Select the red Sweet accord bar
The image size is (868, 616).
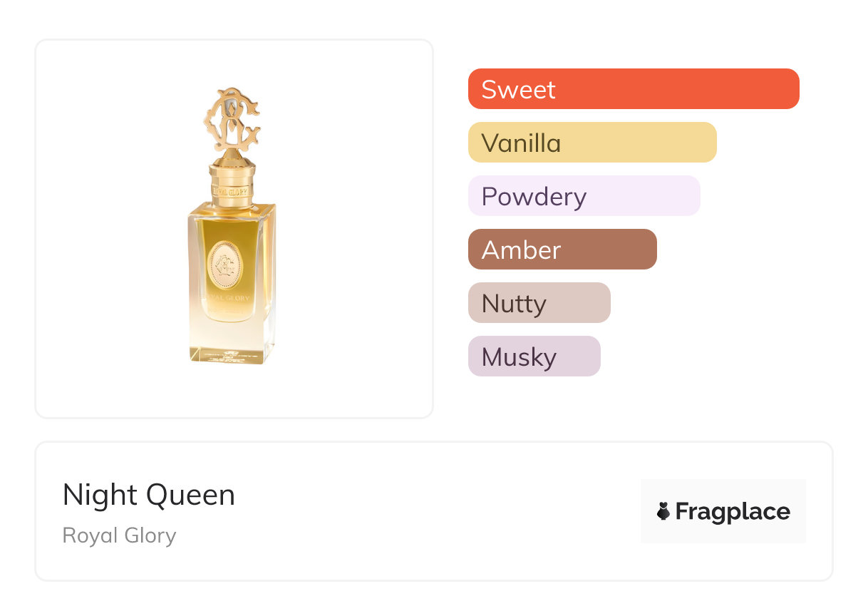tap(633, 89)
